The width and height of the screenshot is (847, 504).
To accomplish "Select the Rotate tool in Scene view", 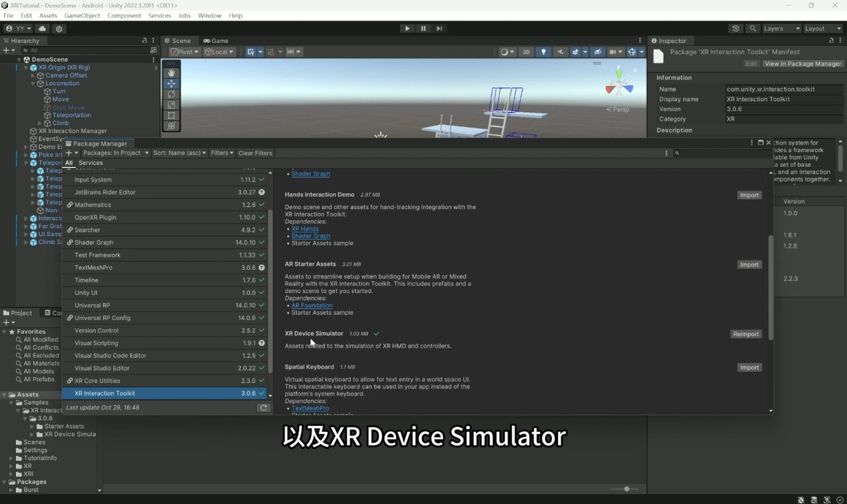I will click(x=171, y=94).
